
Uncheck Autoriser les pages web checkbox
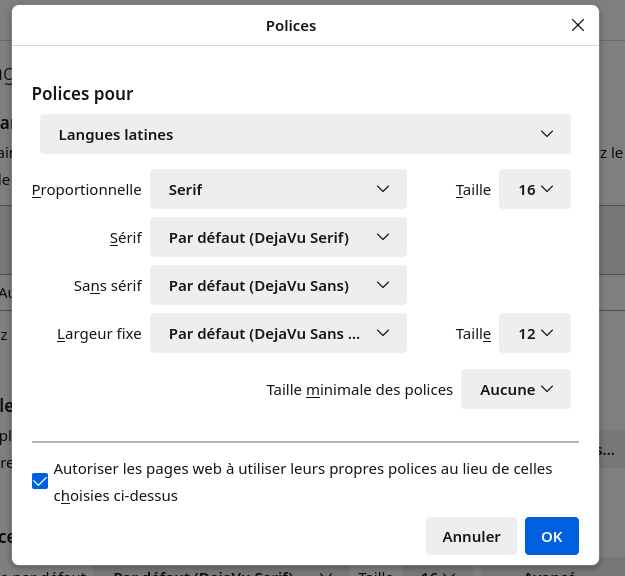40,481
